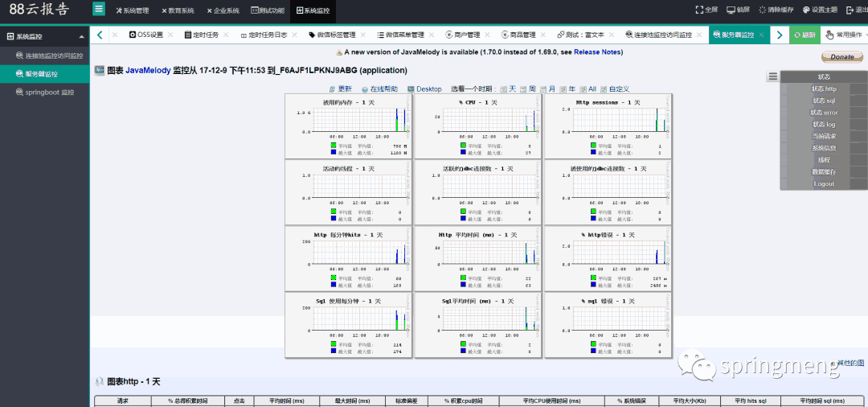Open 系统信息 in the status menu
Screen dimensions: 868x407
(825, 149)
